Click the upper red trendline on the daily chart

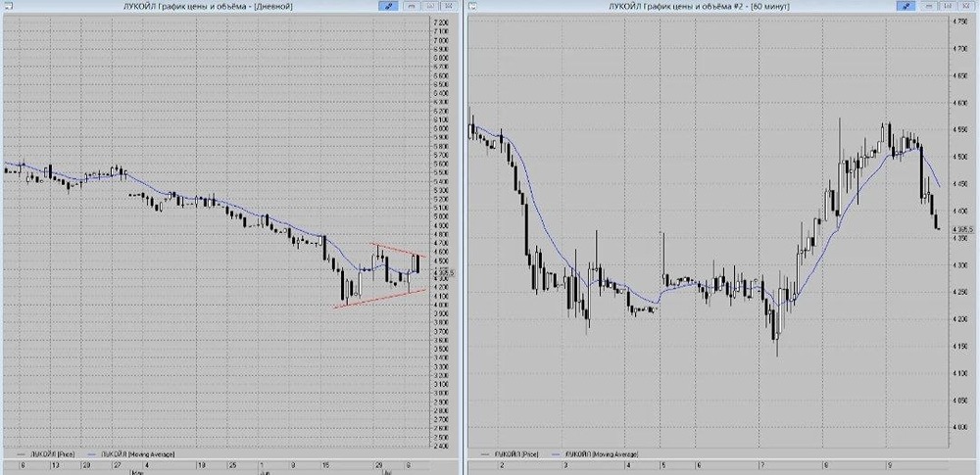point(398,250)
